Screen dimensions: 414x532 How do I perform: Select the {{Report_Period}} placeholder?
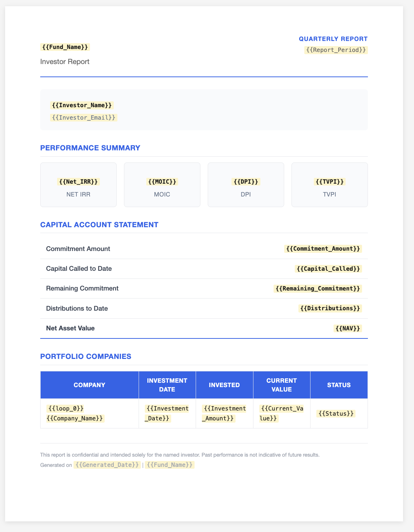[x=336, y=50]
